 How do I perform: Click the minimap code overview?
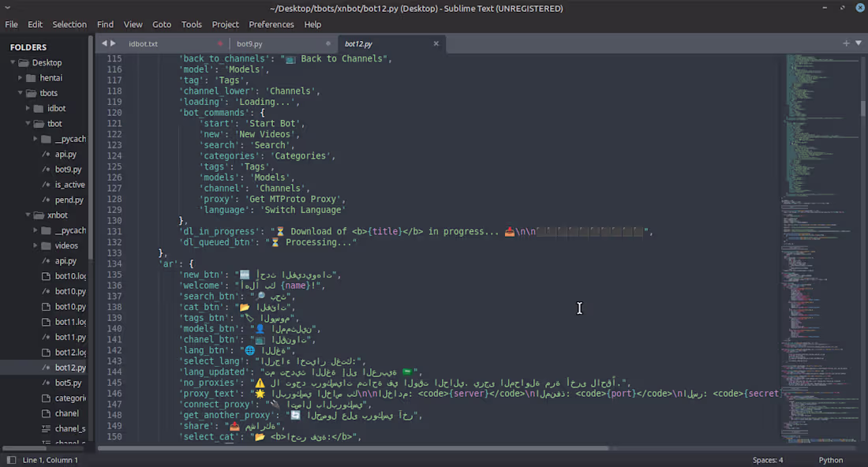point(819,248)
